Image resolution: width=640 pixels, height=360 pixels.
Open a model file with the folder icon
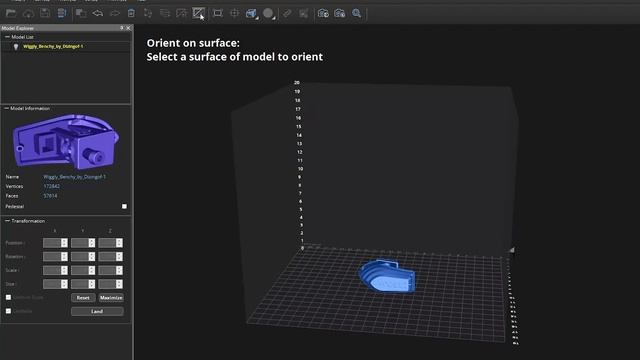(x=11, y=13)
